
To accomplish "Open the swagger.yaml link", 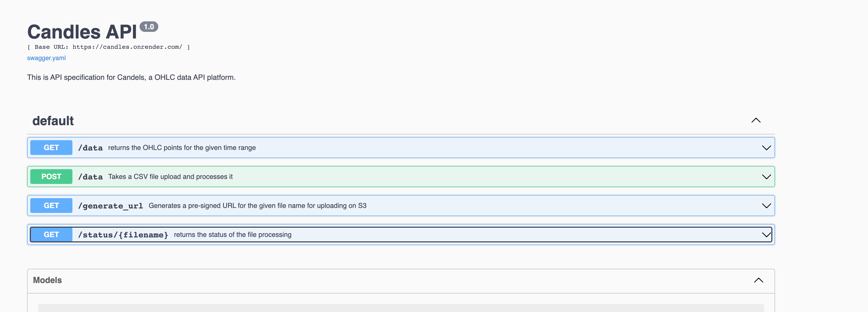I will point(47,58).
